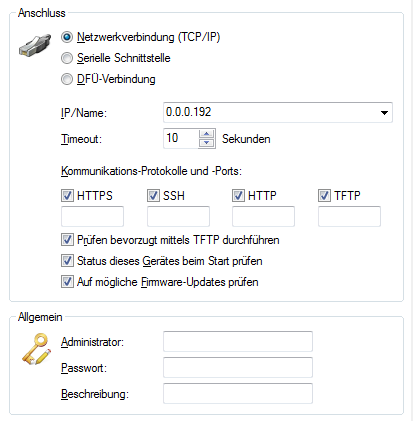Focus the Passwort input field
This screenshot has width=413, height=421.
(x=238, y=367)
